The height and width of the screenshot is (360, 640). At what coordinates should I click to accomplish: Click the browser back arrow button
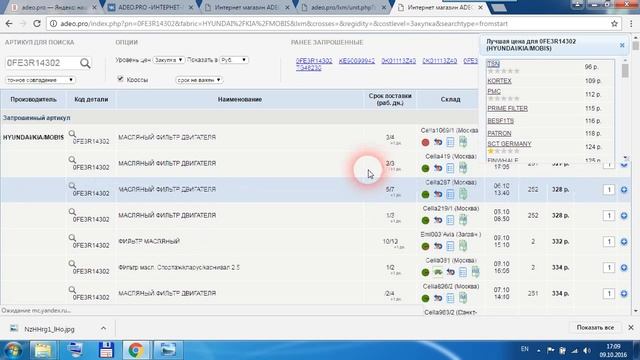click(x=9, y=24)
